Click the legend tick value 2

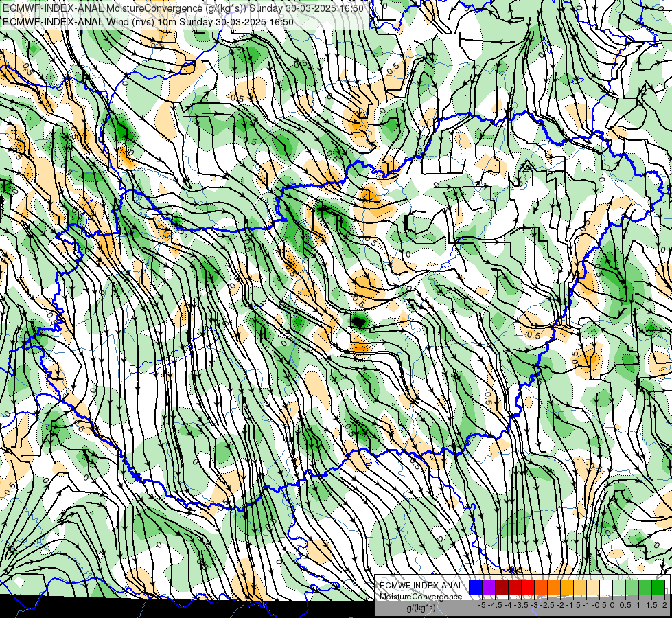point(665,605)
